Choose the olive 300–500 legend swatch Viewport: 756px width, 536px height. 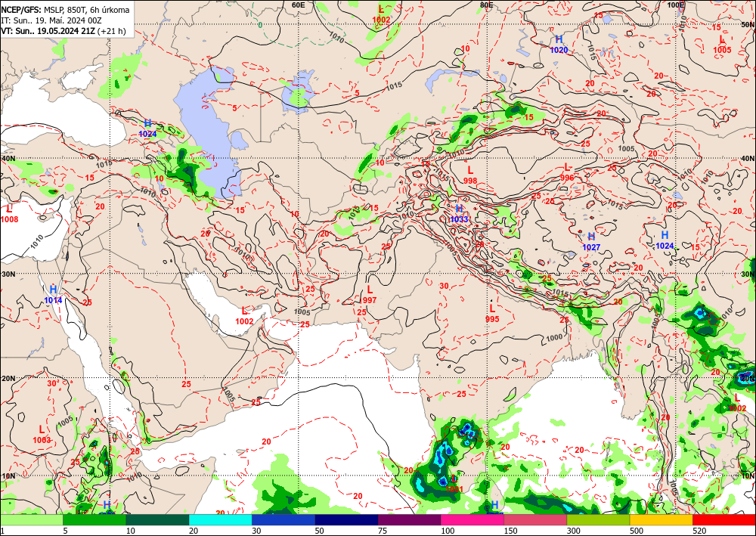[x=598, y=520]
